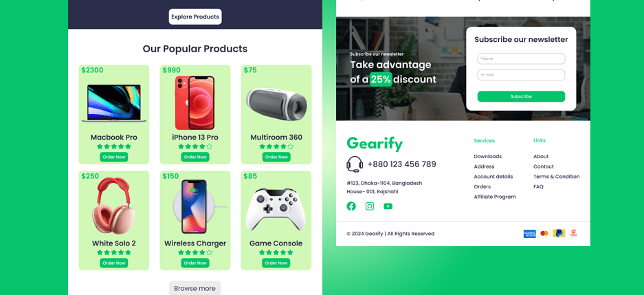Screen dimensions: 644x295
Task: Click the Explore Products button
Action: [195, 17]
